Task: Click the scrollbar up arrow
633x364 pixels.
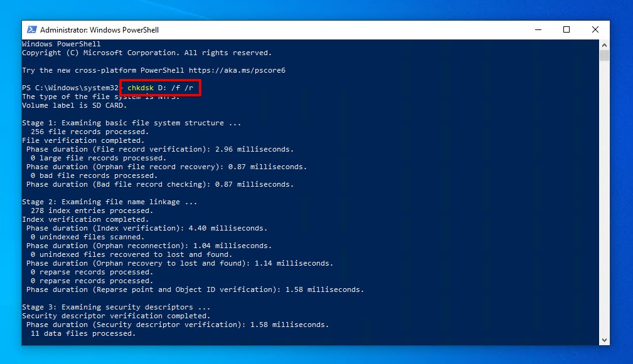Action: click(x=604, y=44)
